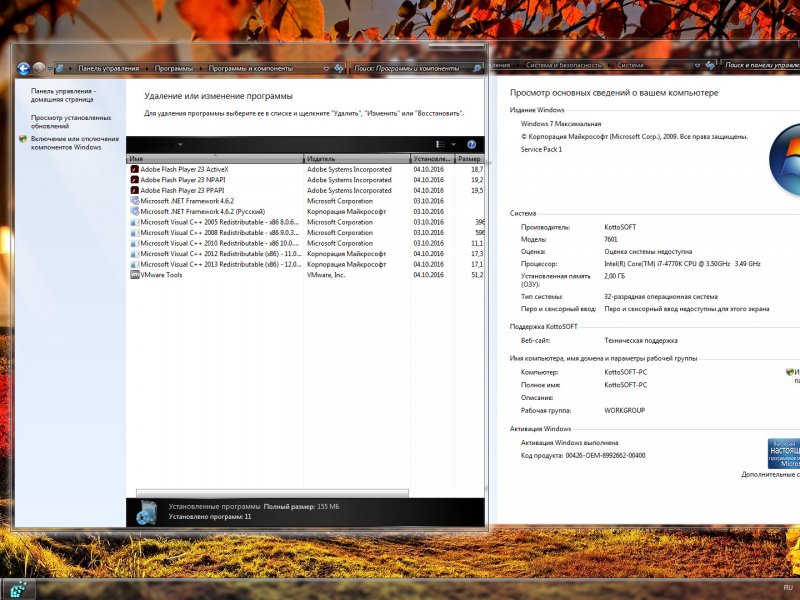Go to Программы breadcrumb
This screenshot has height=600, width=800.
click(x=173, y=68)
